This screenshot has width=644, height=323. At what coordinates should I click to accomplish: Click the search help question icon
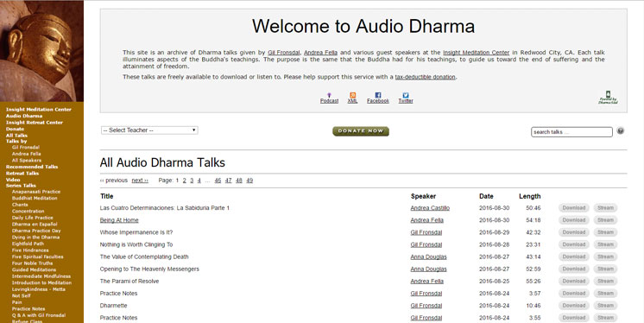(620, 131)
